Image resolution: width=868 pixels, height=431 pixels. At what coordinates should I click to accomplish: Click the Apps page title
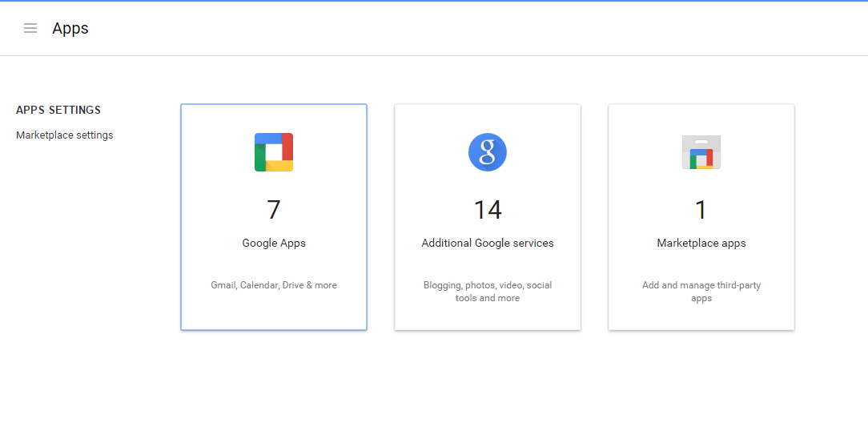point(70,28)
